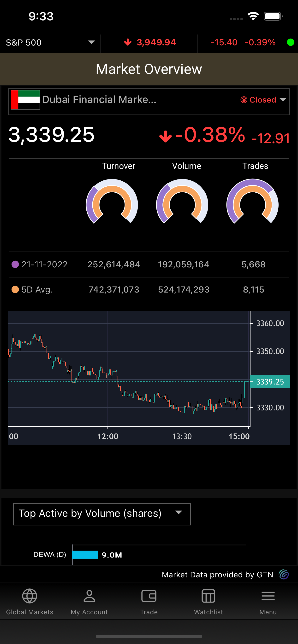
Task: Tap the red down arrow beside 3,949.94
Action: pos(128,42)
